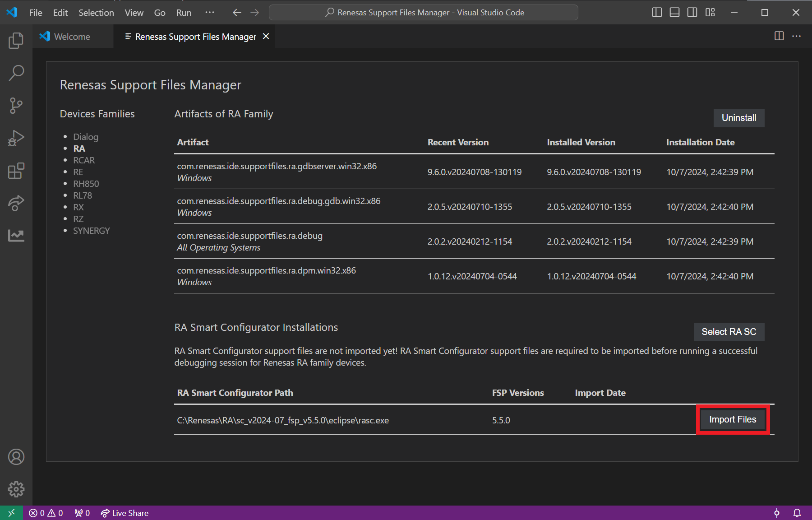Image resolution: width=812 pixels, height=520 pixels.
Task: Click the Select RA SC button
Action: [729, 332]
